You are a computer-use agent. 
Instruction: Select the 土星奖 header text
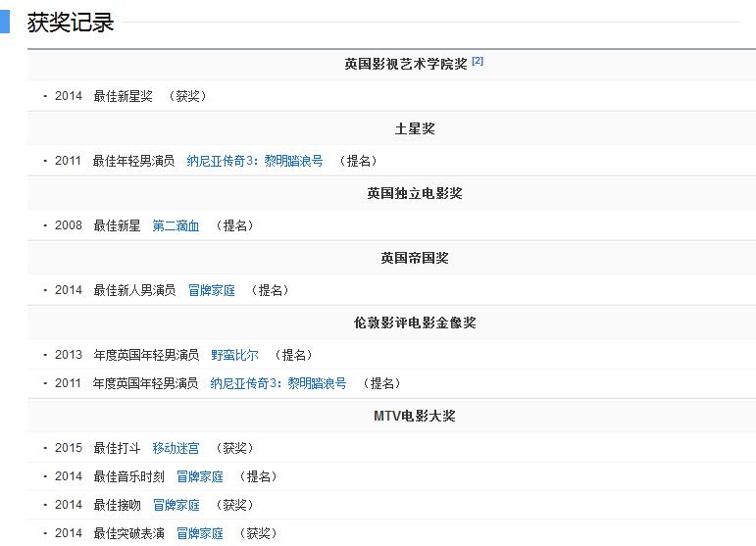coord(415,128)
